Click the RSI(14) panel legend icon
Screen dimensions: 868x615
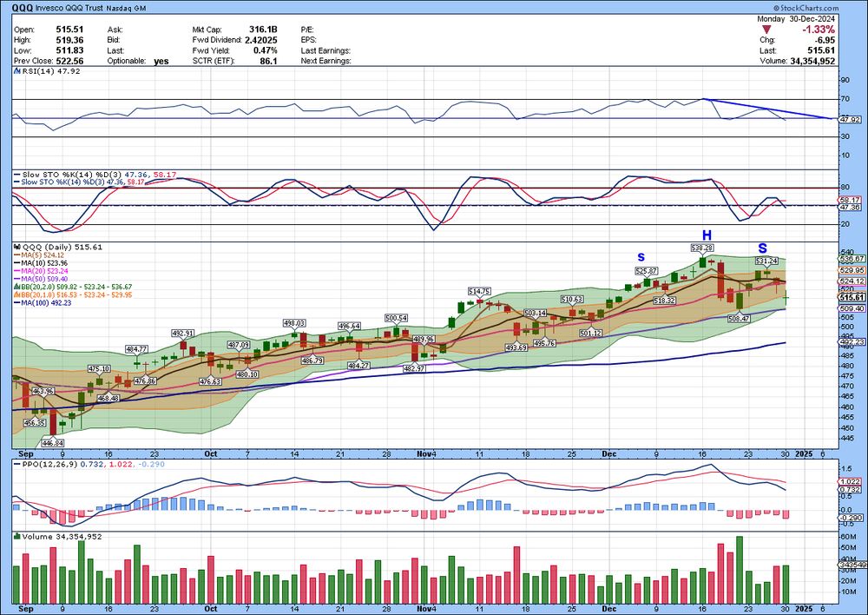pos(17,71)
